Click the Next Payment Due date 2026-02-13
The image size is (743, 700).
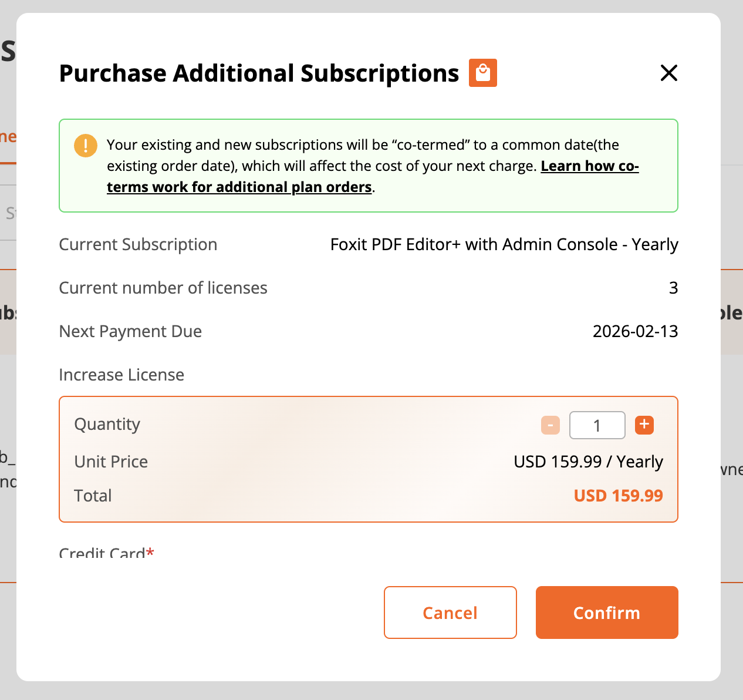(635, 331)
